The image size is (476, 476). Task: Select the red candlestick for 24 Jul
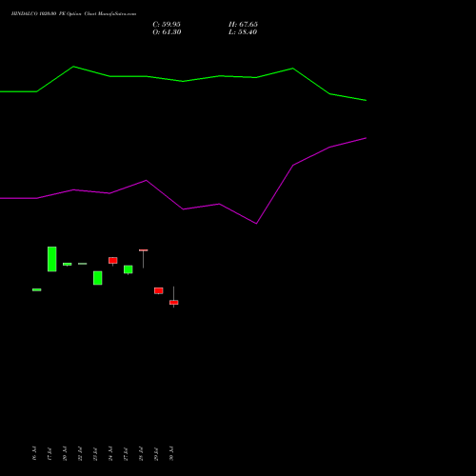click(x=113, y=261)
